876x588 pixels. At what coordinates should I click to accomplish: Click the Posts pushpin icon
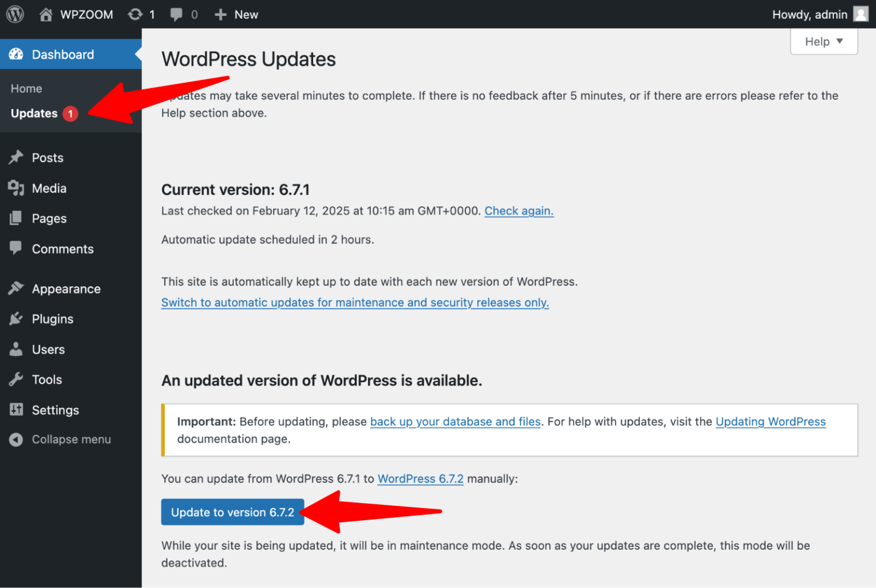pos(17,157)
